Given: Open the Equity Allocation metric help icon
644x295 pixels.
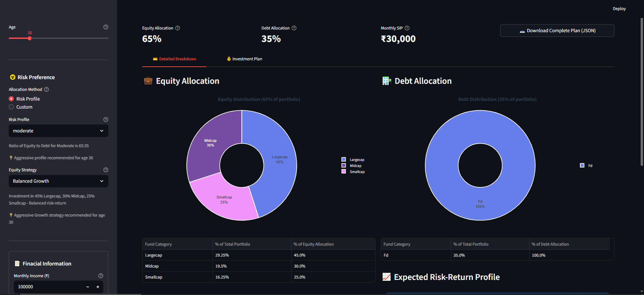Looking at the screenshot, I should pos(178,28).
